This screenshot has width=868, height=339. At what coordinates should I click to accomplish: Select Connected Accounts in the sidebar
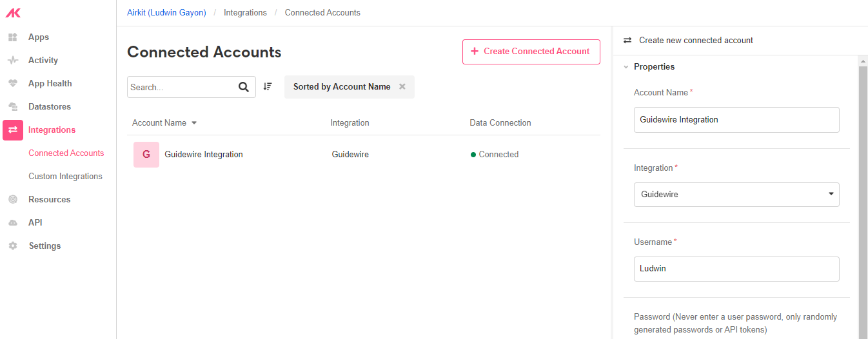coord(66,153)
